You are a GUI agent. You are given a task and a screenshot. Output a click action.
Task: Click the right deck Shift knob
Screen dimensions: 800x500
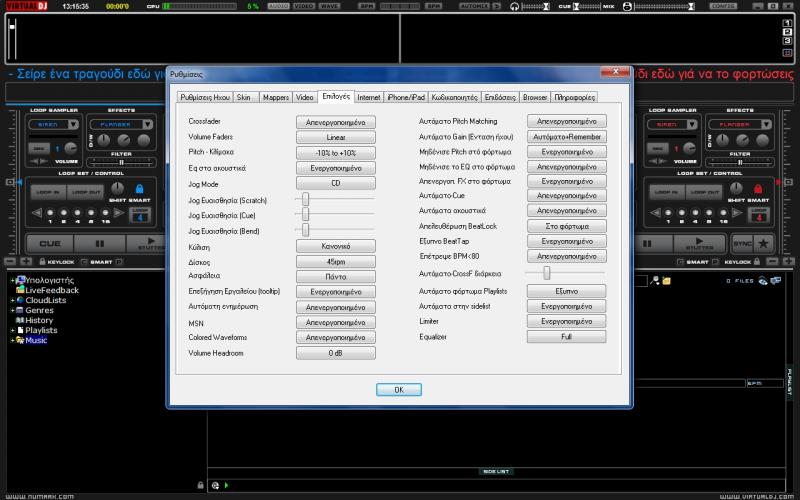coord(736,188)
